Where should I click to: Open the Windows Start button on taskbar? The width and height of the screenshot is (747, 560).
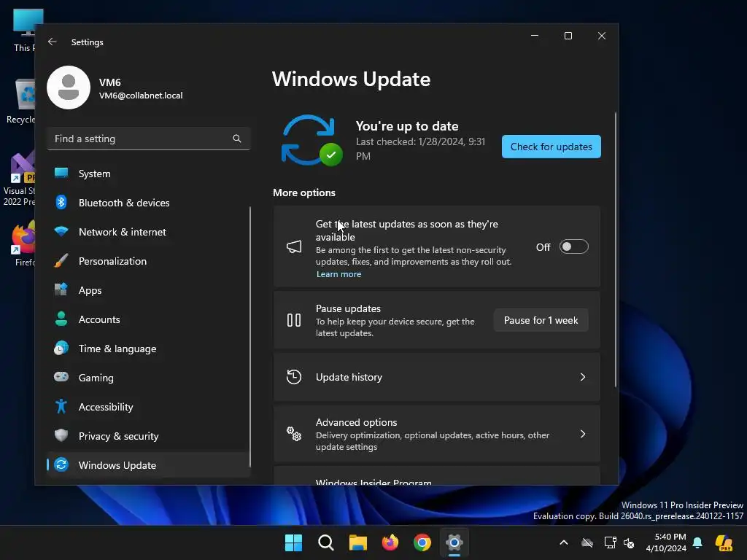click(x=293, y=542)
